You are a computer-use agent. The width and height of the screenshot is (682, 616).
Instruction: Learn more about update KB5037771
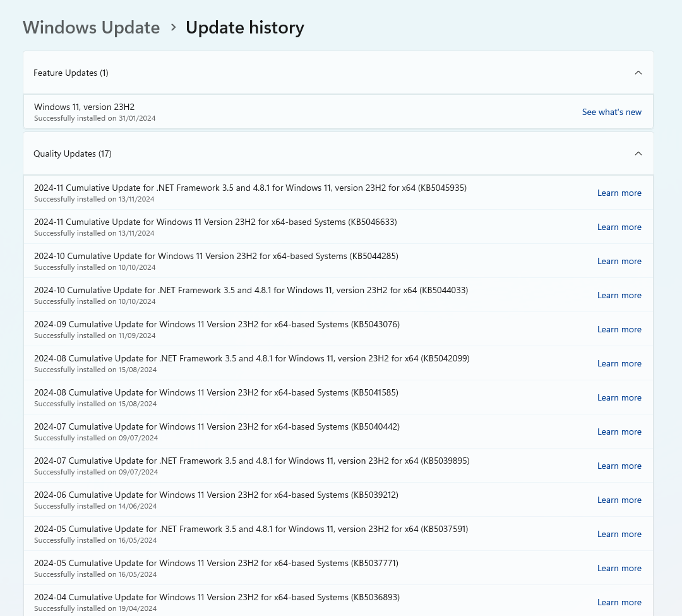619,568
